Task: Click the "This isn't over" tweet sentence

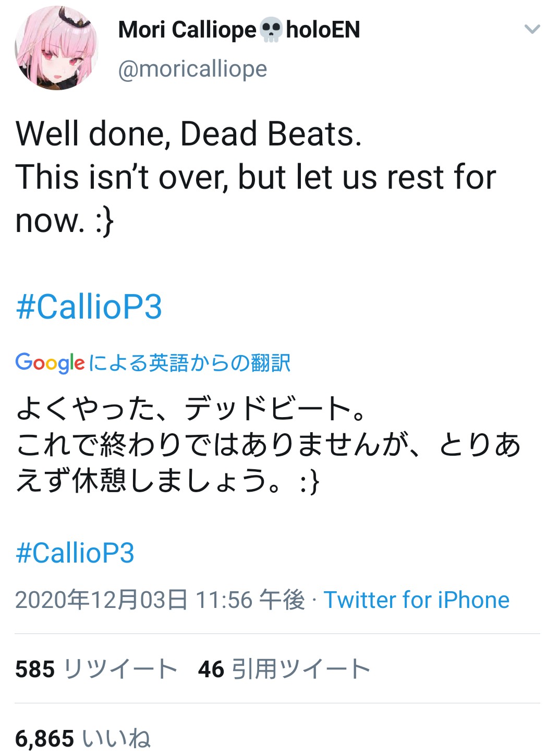Action: (256, 177)
